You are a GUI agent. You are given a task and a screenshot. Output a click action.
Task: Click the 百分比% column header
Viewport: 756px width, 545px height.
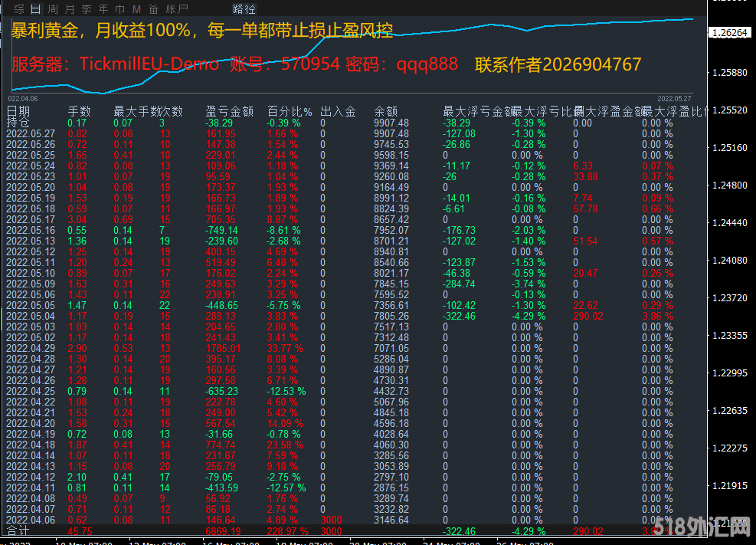tap(290, 111)
